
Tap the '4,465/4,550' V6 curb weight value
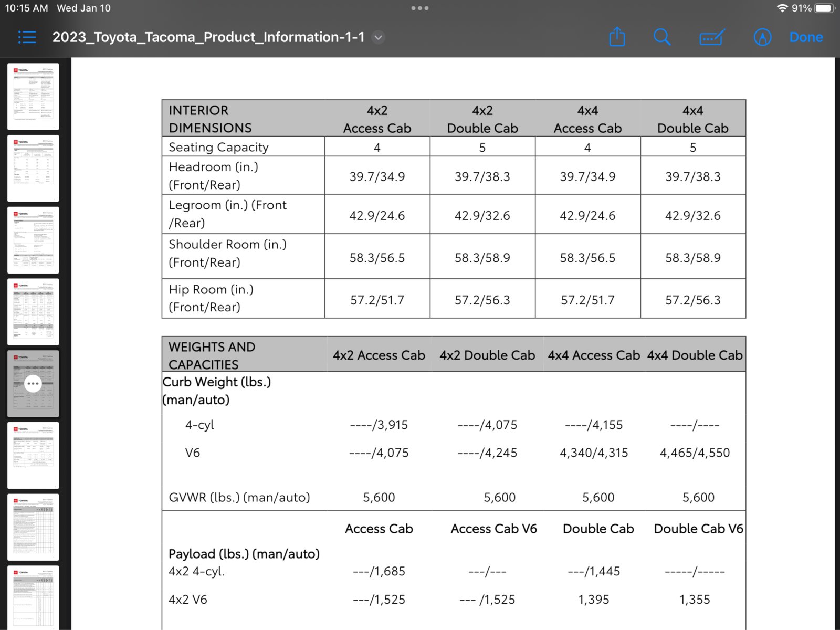pyautogui.click(x=695, y=453)
